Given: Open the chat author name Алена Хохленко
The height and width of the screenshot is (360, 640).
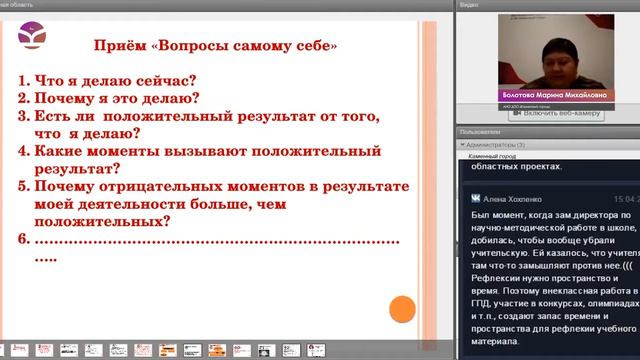Looking at the screenshot, I should coord(512,199).
